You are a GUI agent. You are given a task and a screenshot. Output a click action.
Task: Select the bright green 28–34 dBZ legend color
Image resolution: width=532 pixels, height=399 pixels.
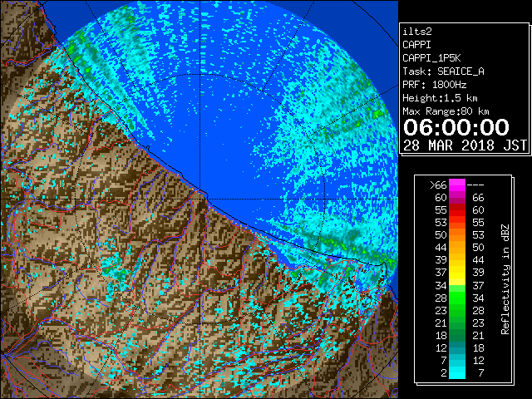pos(457,298)
